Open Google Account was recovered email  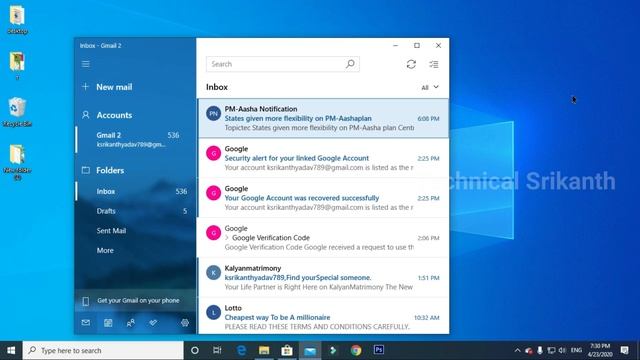coord(323,198)
